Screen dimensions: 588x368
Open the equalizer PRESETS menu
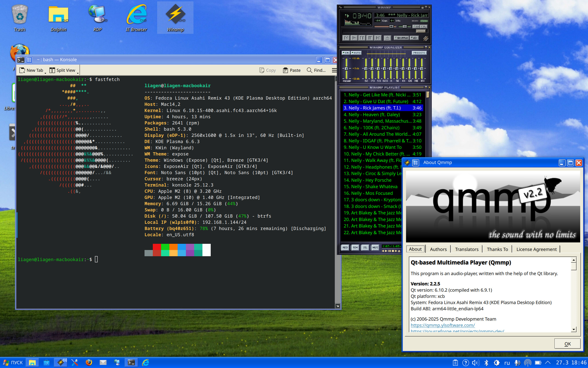[419, 53]
